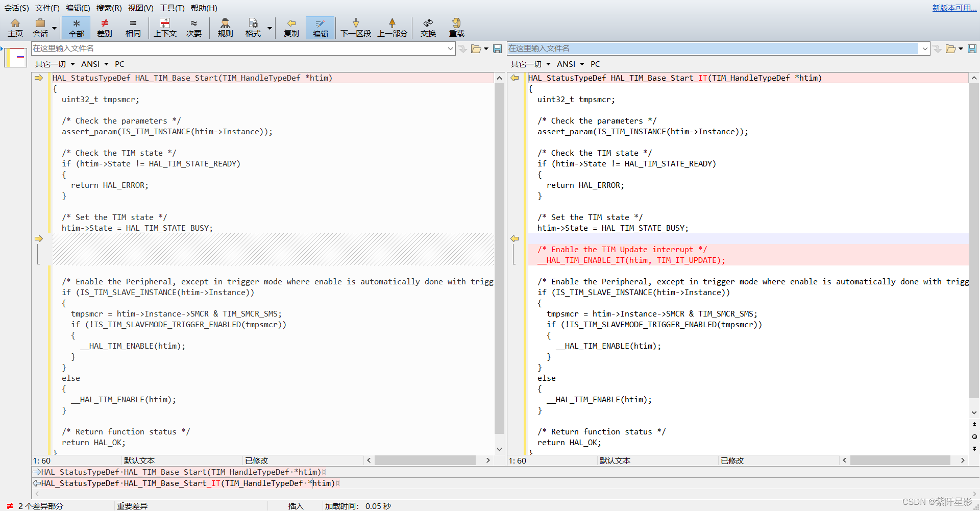Toggle the 编辑 edit mode button
The width and height of the screenshot is (980, 511).
tap(320, 28)
